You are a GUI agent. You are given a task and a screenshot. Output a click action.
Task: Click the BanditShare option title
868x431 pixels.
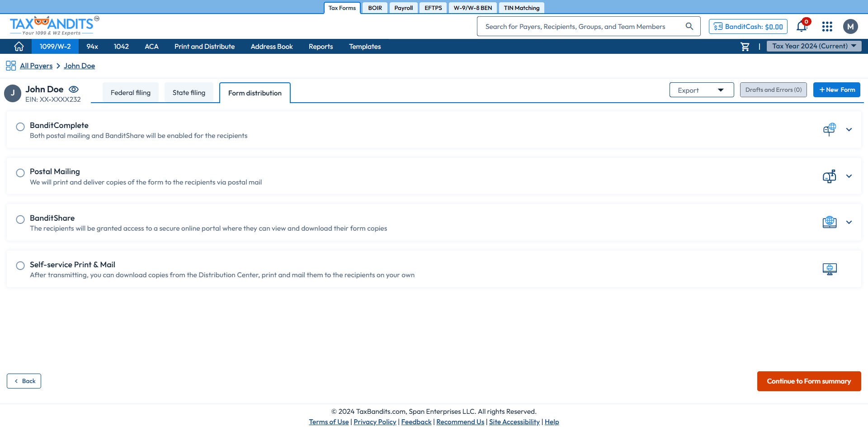[52, 218]
